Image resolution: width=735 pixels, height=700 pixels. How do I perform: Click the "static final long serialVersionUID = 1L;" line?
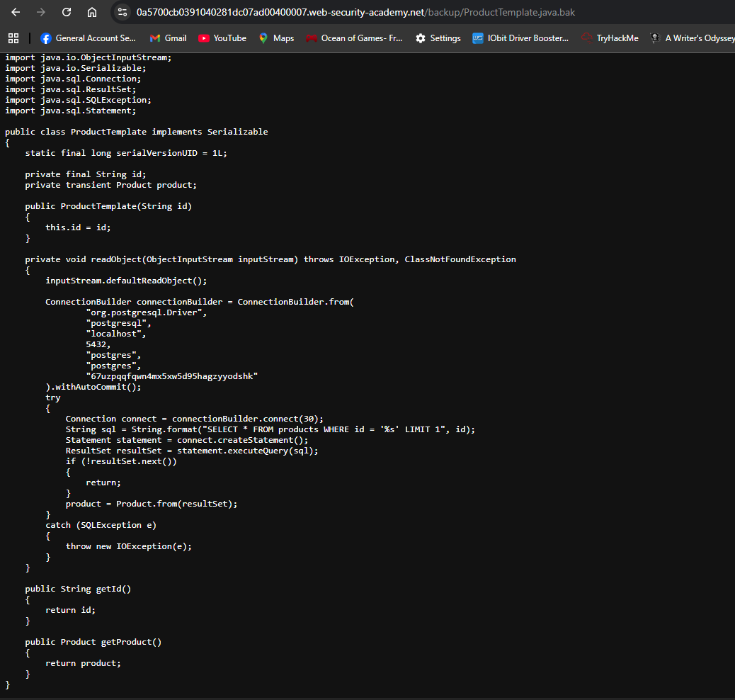point(126,153)
